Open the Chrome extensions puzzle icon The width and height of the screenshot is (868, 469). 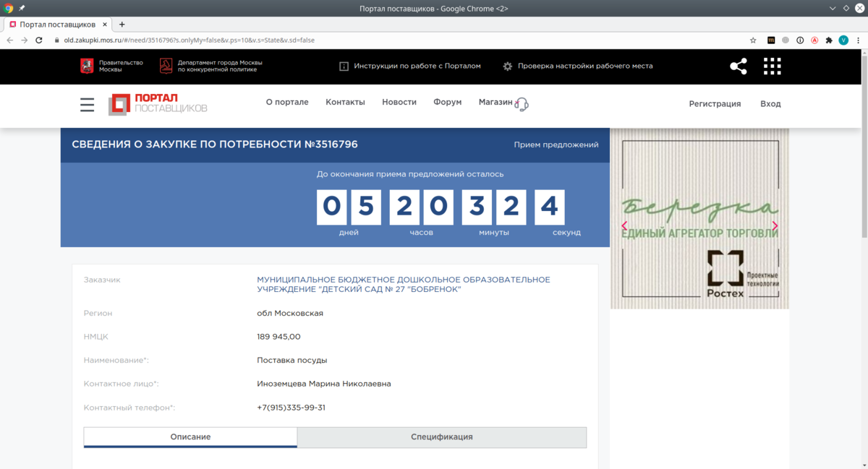[x=829, y=40]
